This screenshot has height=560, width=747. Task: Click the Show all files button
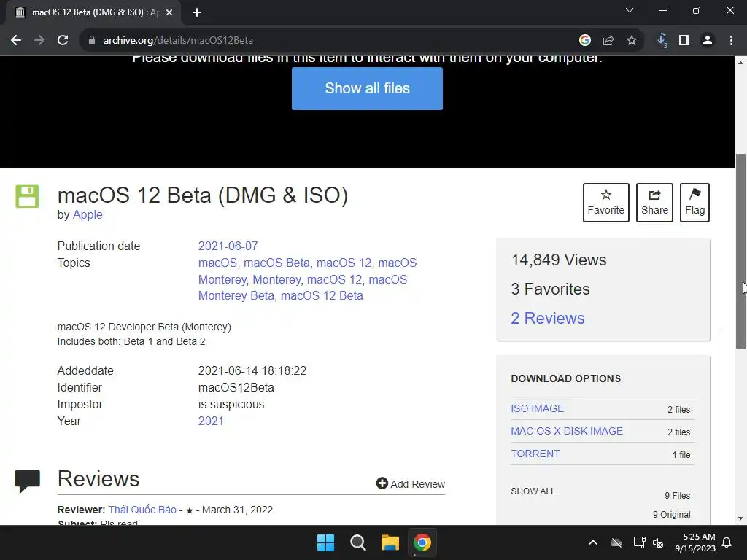click(368, 88)
